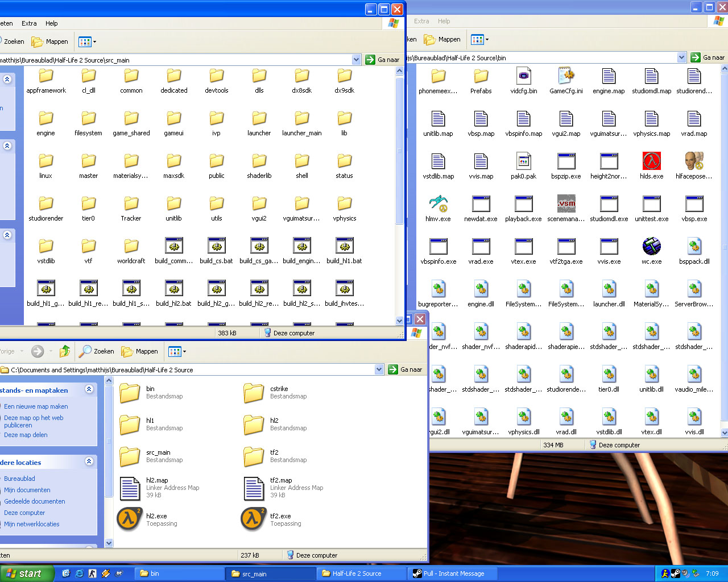The width and height of the screenshot is (728, 582).
Task: Open hlfaceposer face icon in bin window
Action: tap(694, 161)
